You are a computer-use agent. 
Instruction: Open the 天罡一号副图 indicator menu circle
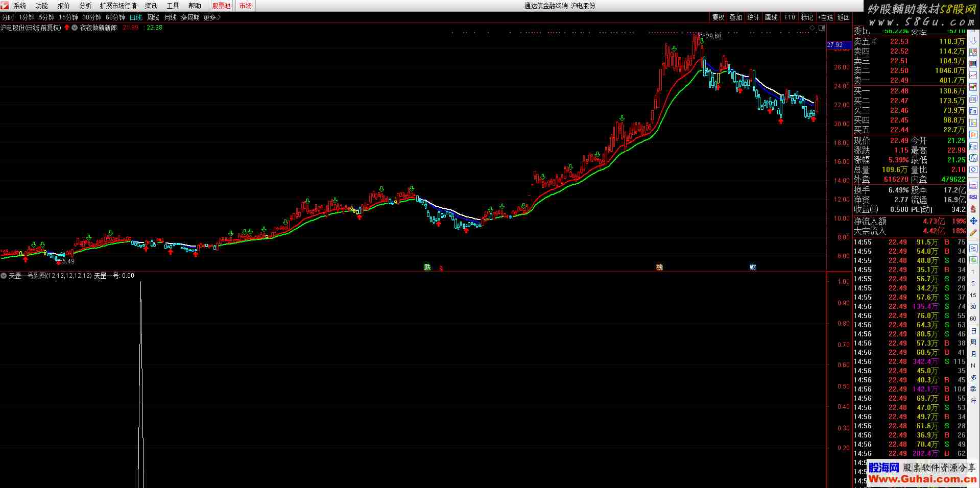click(x=4, y=276)
